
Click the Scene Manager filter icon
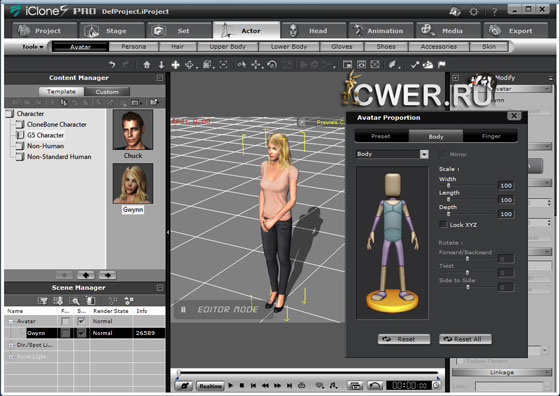coord(42,301)
